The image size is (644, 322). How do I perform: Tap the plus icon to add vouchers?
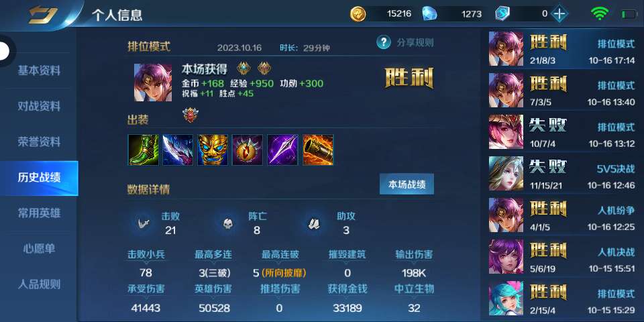point(559,14)
